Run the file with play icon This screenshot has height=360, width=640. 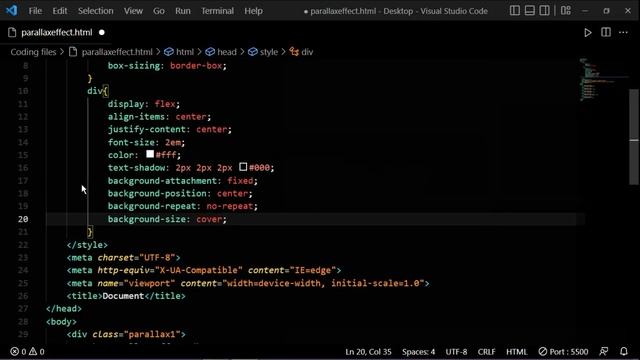588,33
